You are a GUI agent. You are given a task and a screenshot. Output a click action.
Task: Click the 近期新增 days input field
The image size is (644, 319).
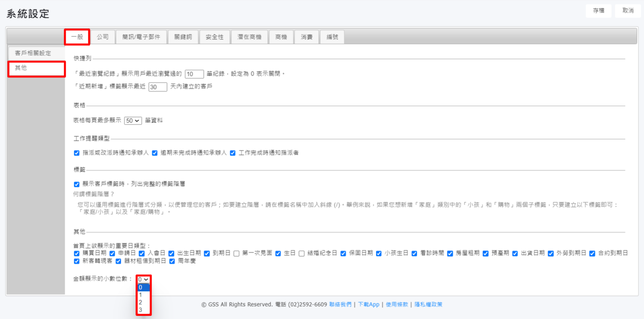point(157,87)
